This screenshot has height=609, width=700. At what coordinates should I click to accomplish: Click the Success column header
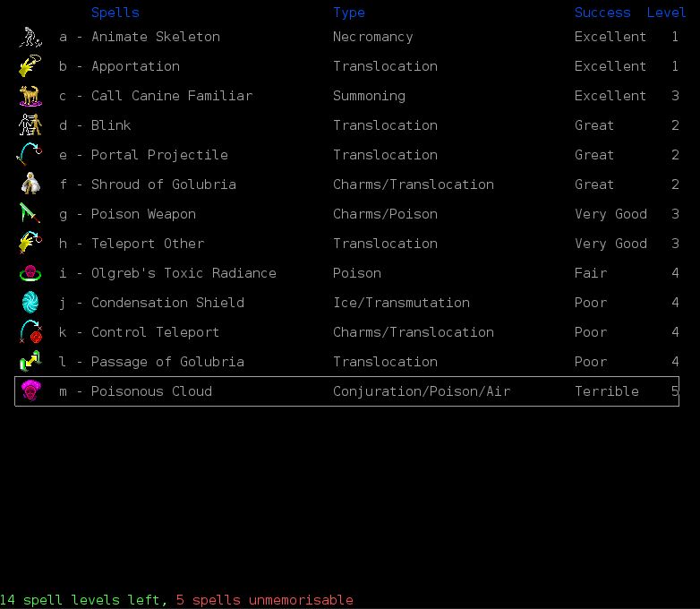[602, 13]
